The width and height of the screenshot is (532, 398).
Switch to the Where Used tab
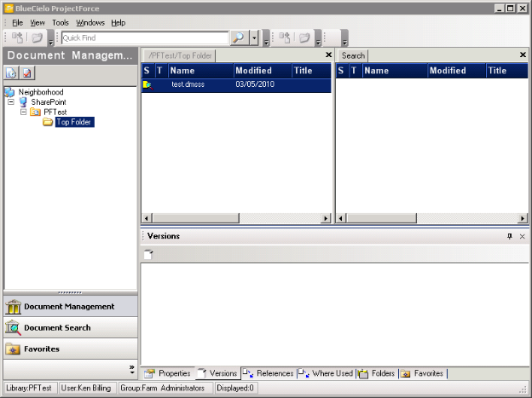(326, 373)
